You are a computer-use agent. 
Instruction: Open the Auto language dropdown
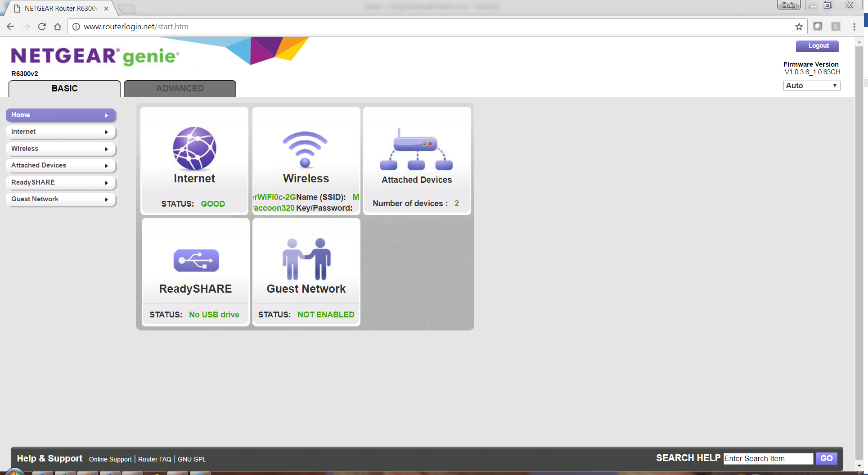click(812, 86)
